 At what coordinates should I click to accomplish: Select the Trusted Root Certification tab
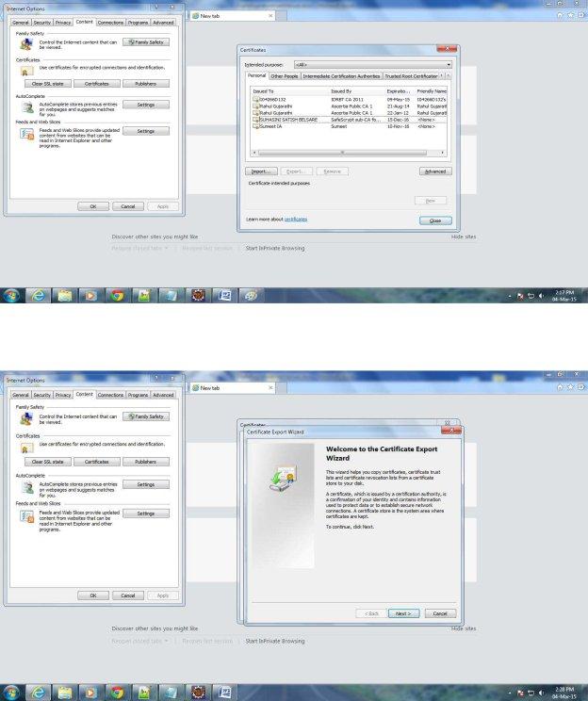(411, 76)
